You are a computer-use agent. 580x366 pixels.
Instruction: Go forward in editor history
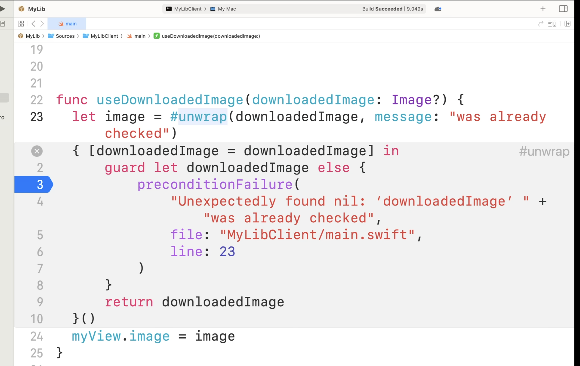point(42,24)
